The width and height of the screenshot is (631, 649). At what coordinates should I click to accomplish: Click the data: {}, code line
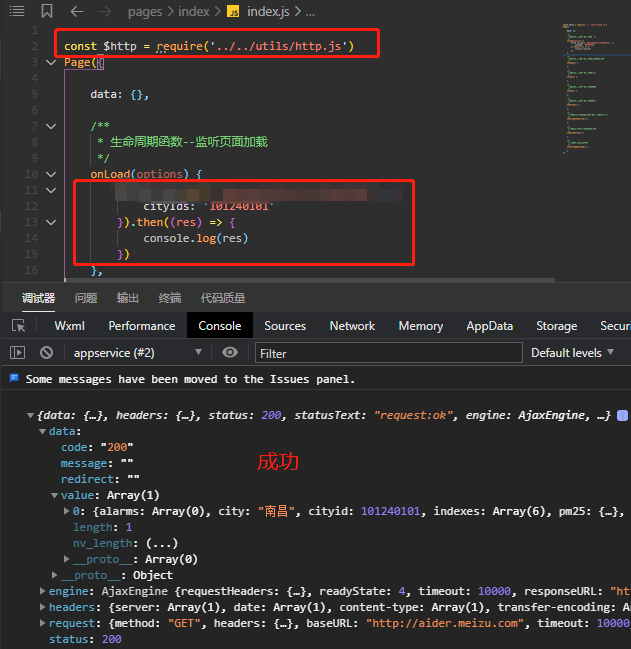point(120,94)
